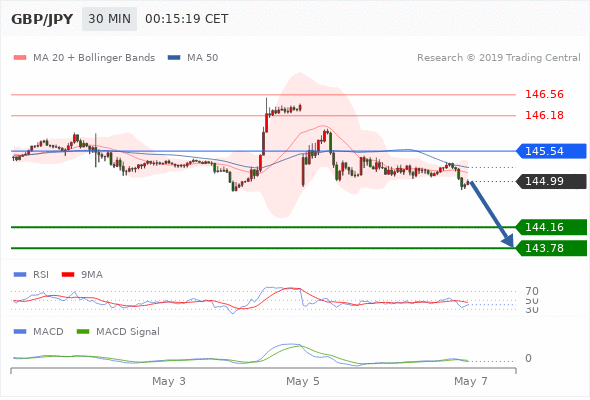
Task: Click the MA 20 + Bollinger Bands legend swatch
Action: [20, 58]
